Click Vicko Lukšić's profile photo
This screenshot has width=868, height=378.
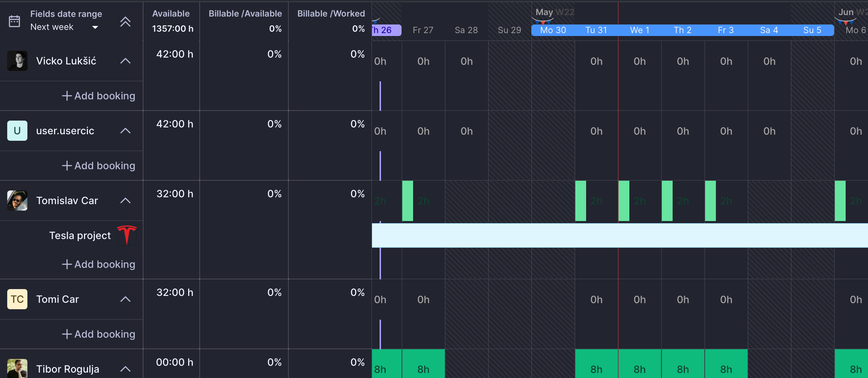click(x=17, y=61)
